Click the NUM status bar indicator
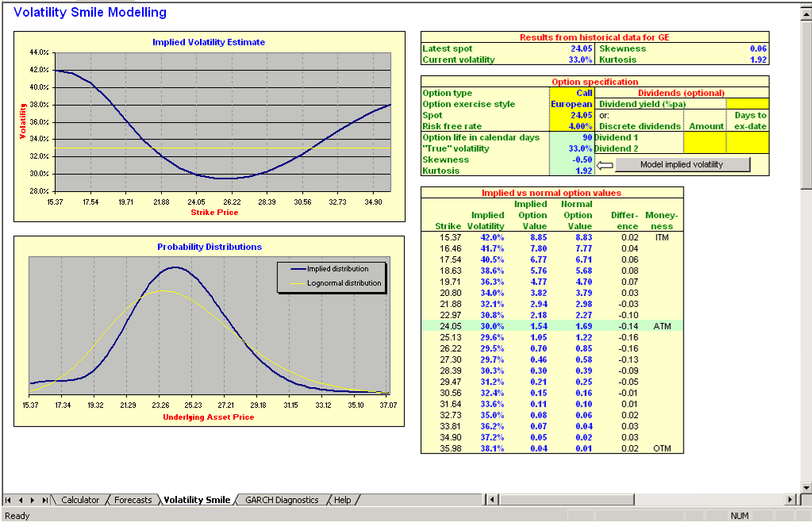 [x=739, y=516]
